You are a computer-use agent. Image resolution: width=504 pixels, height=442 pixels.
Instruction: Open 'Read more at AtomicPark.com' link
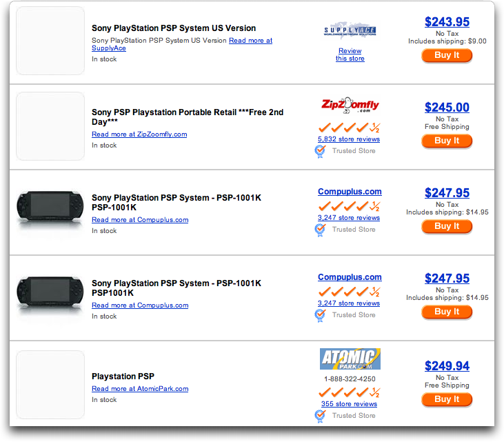(140, 389)
